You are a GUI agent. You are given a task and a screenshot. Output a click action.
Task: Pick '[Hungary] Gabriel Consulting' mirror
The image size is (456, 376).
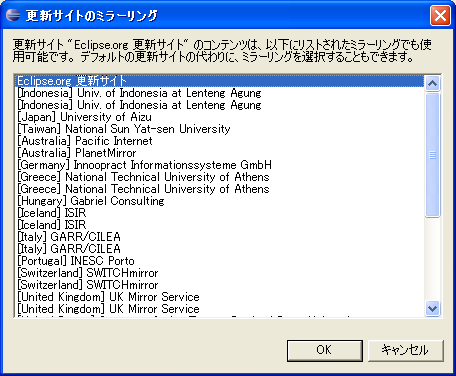(220, 201)
